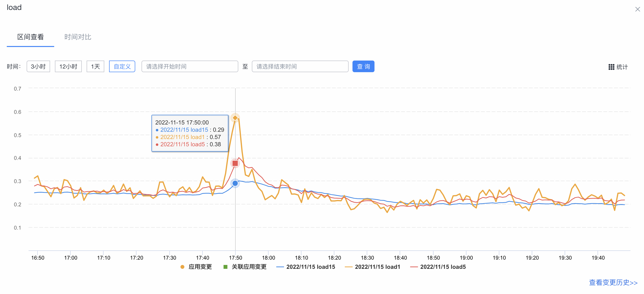The width and height of the screenshot is (644, 294).
Task: Select the 自定义 custom range option
Action: (x=122, y=67)
